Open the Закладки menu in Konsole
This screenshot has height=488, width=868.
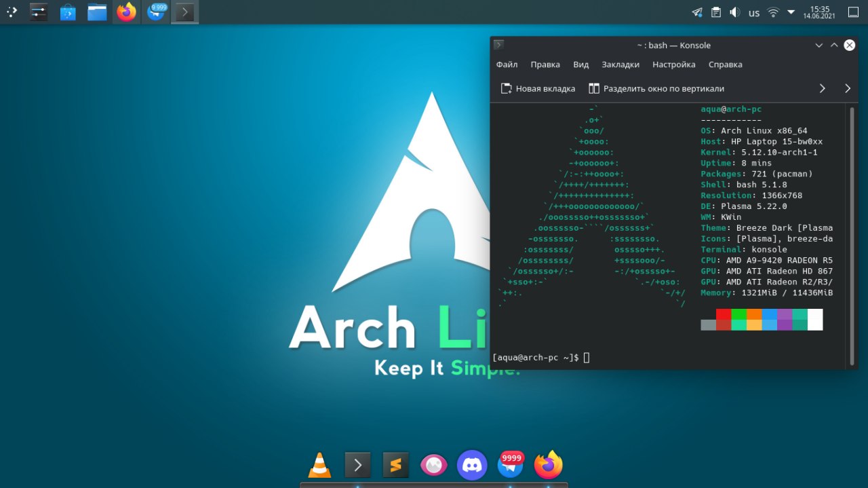(620, 64)
